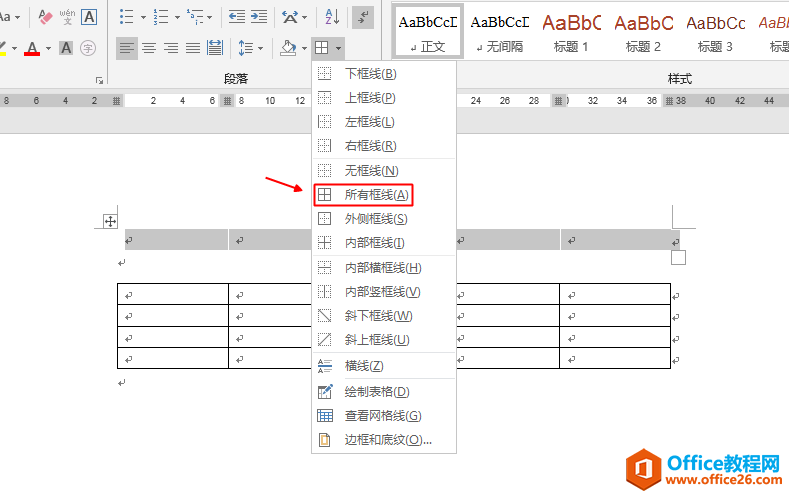Screen dimensions: 789x497
Task: Click the Increase Indent icon
Action: (x=259, y=17)
